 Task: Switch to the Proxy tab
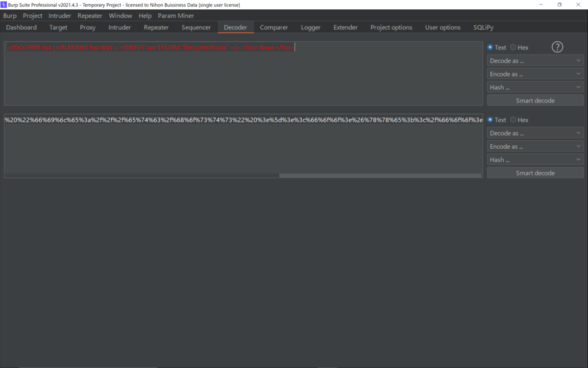point(88,27)
